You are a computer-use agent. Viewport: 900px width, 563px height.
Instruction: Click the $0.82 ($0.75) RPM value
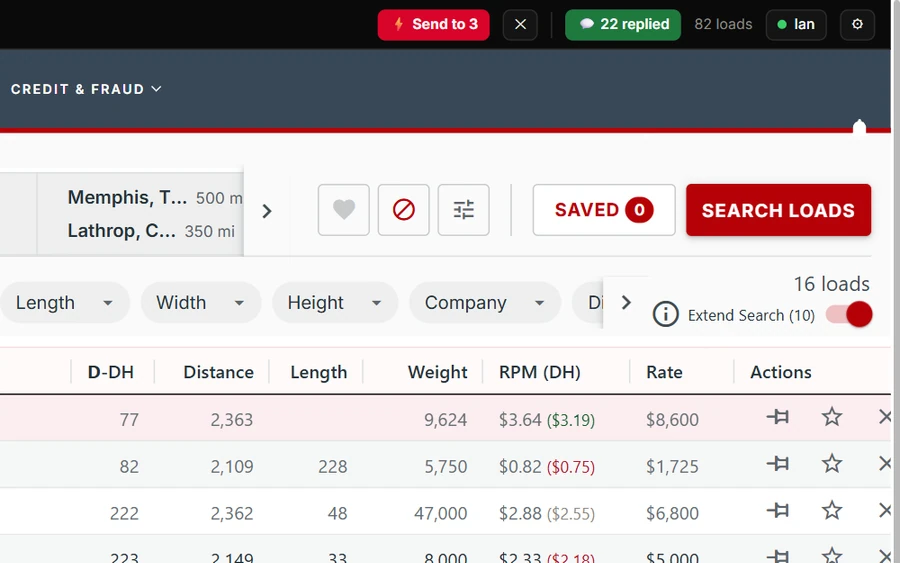546,467
